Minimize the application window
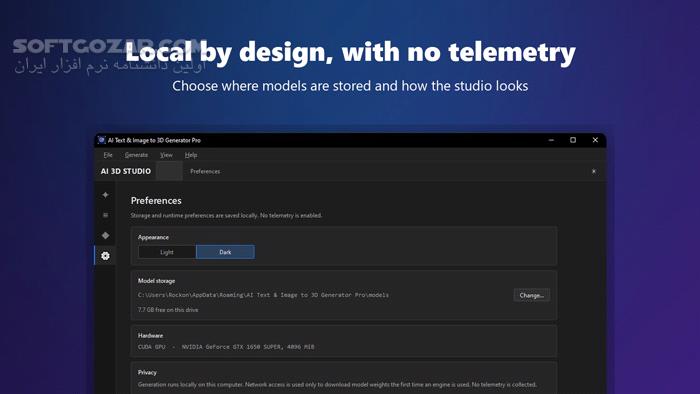Image resolution: width=700 pixels, height=394 pixels. pos(551,140)
